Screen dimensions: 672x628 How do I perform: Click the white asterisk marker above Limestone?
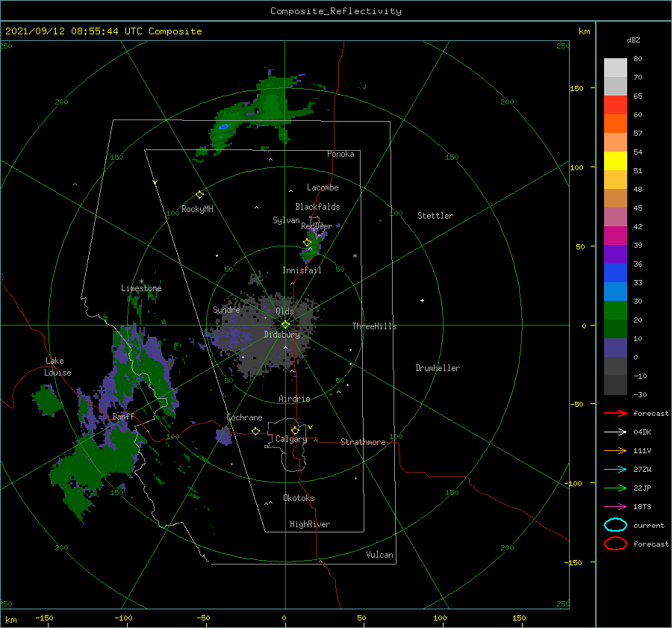(141, 282)
